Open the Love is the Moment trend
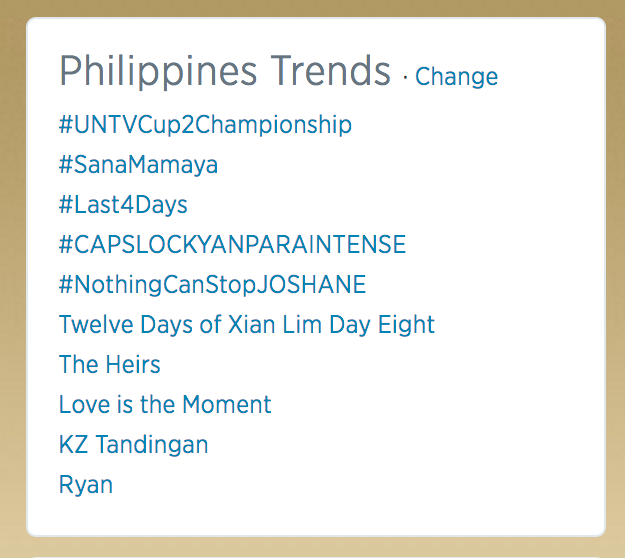This screenshot has height=558, width=625. (165, 405)
